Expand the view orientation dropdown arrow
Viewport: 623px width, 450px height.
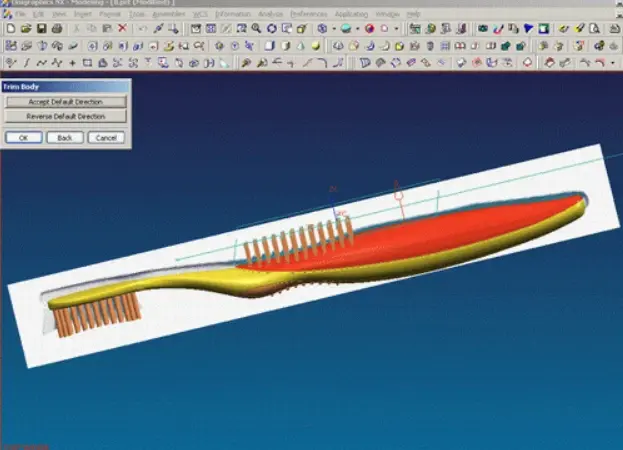tap(334, 29)
